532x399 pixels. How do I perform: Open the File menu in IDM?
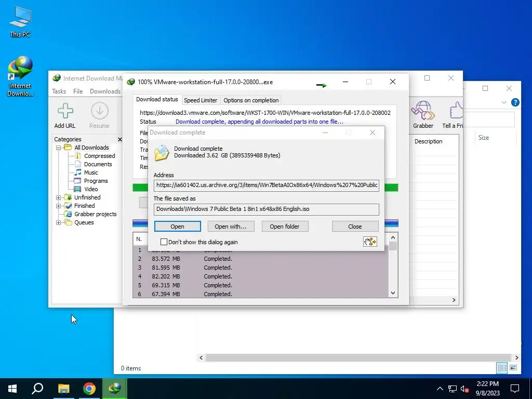click(78, 91)
